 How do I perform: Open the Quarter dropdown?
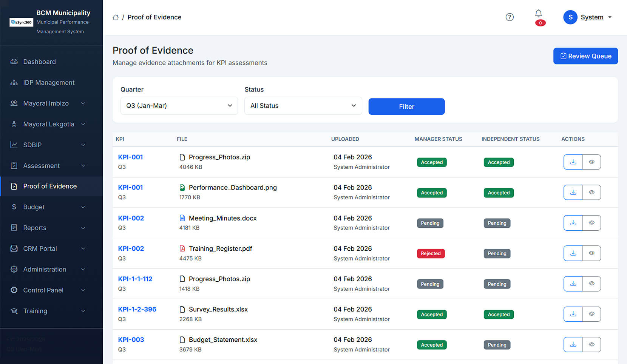coord(179,106)
